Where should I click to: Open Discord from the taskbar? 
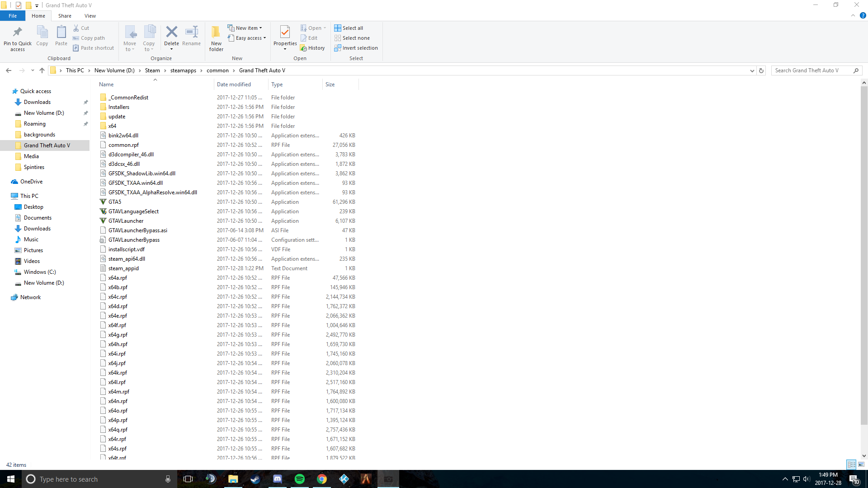click(277, 479)
